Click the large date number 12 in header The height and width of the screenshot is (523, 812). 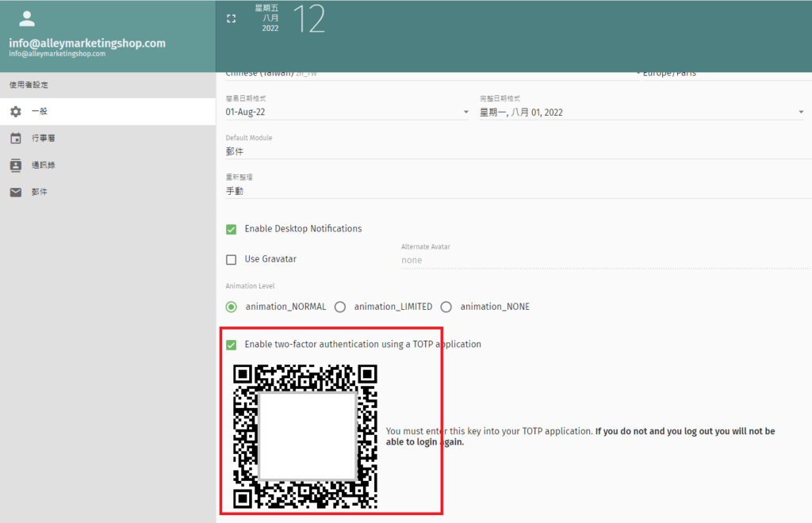tap(309, 19)
